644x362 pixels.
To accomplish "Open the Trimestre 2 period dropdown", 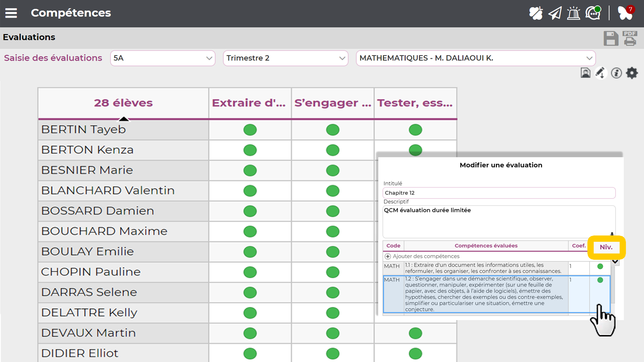I will click(x=286, y=58).
